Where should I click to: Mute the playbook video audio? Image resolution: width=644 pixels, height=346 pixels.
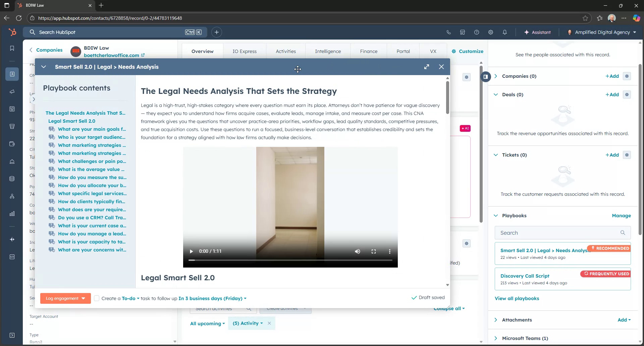(357, 251)
